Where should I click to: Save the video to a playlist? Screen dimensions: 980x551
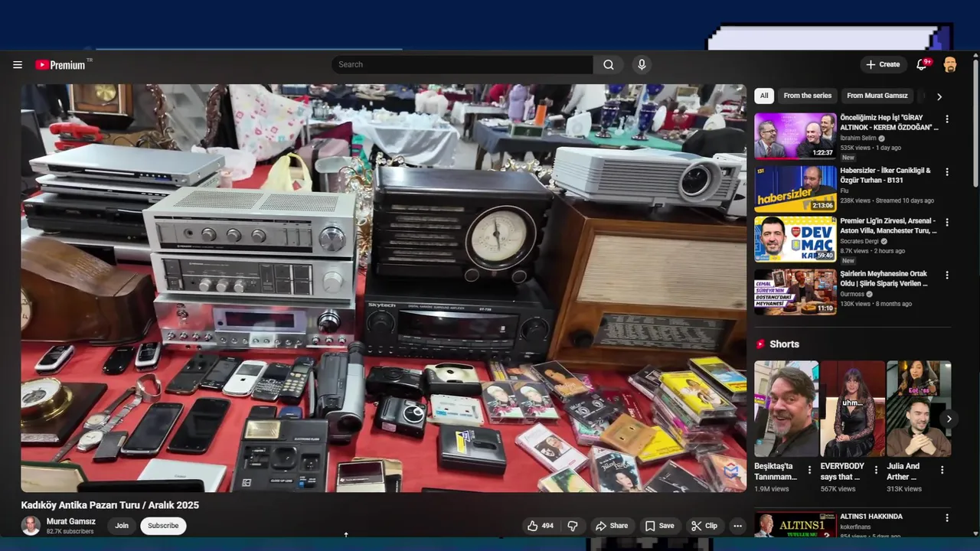coord(659,526)
